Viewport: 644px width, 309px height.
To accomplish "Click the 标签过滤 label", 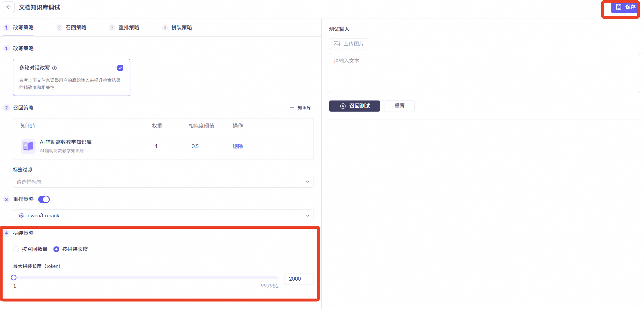I will pos(22,169).
